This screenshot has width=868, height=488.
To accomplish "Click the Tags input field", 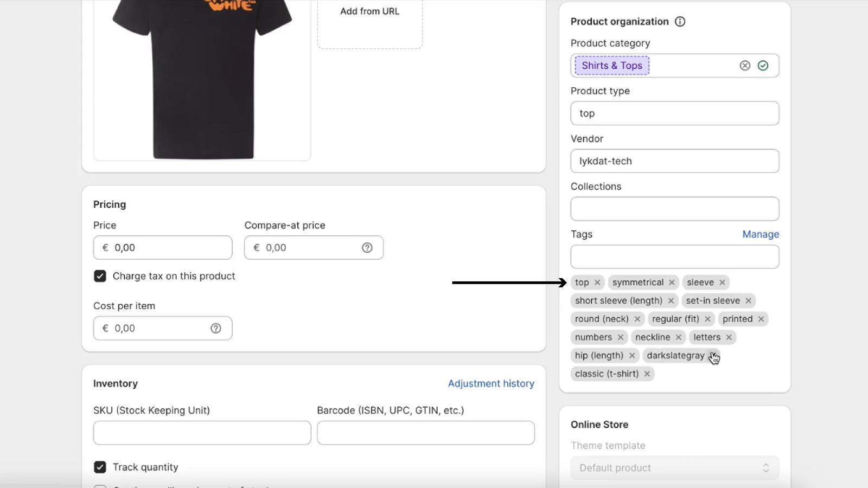I will point(675,256).
